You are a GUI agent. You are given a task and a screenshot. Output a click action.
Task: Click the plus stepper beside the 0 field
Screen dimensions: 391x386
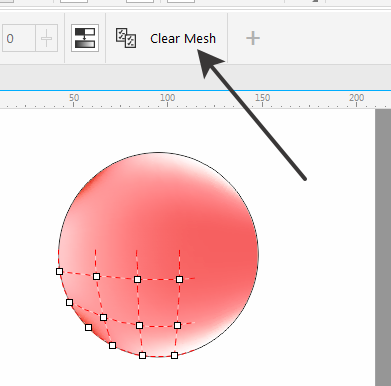click(x=46, y=38)
